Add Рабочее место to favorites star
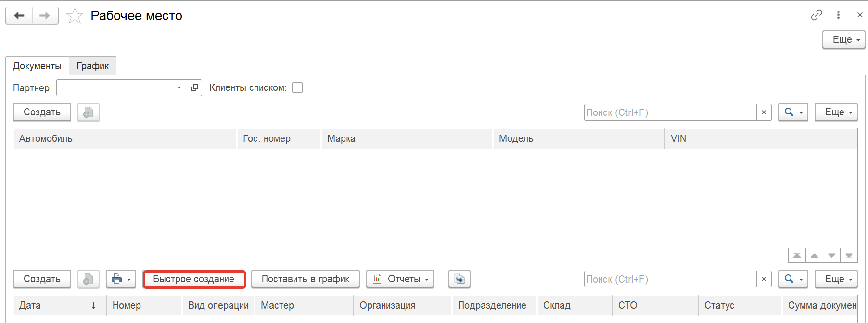The image size is (868, 323). coord(75,16)
